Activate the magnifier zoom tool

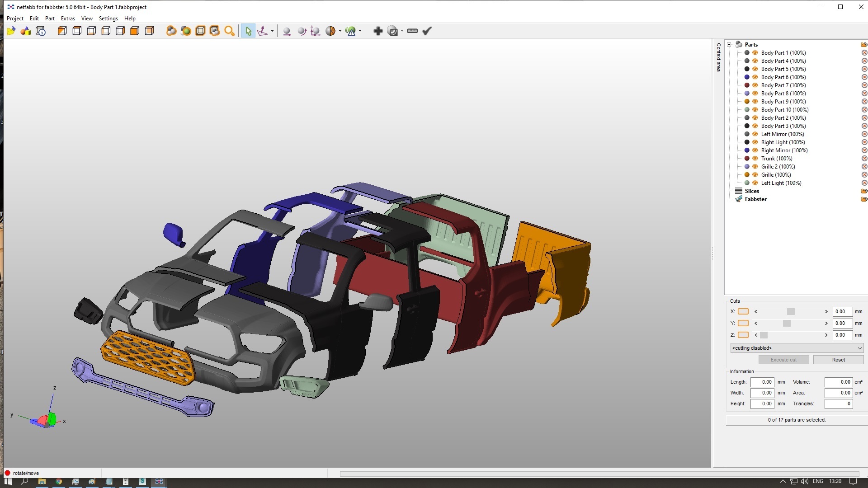(230, 31)
